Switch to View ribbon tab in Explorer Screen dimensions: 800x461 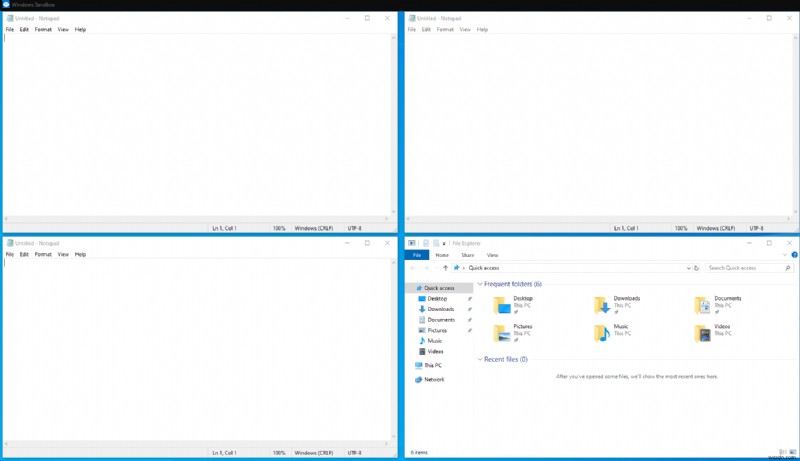point(492,255)
